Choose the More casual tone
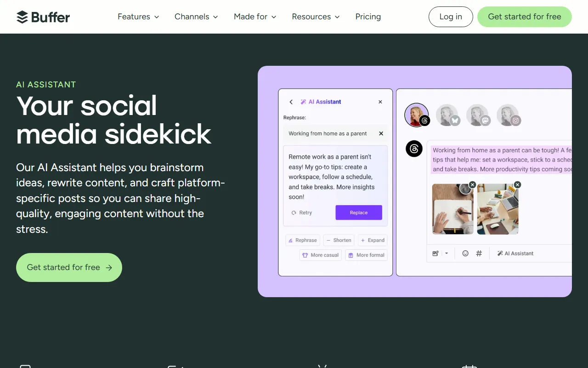The height and width of the screenshot is (368, 588). coord(321,255)
